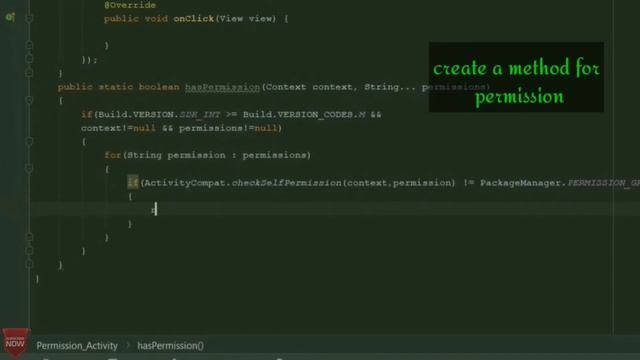Collapse the block opening below 'context!=null' line

29,141
